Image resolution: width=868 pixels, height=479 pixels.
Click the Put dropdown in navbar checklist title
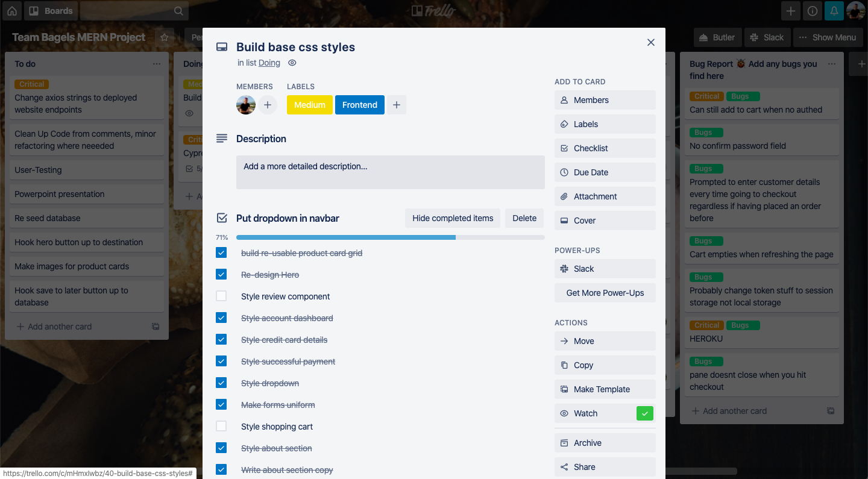[288, 218]
